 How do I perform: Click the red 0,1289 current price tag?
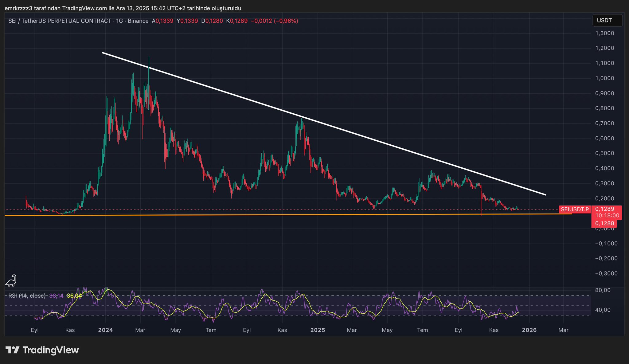[604, 209]
